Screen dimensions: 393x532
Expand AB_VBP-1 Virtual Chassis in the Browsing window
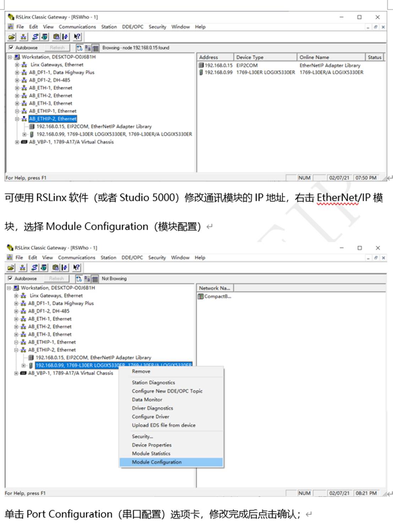[x=17, y=142]
